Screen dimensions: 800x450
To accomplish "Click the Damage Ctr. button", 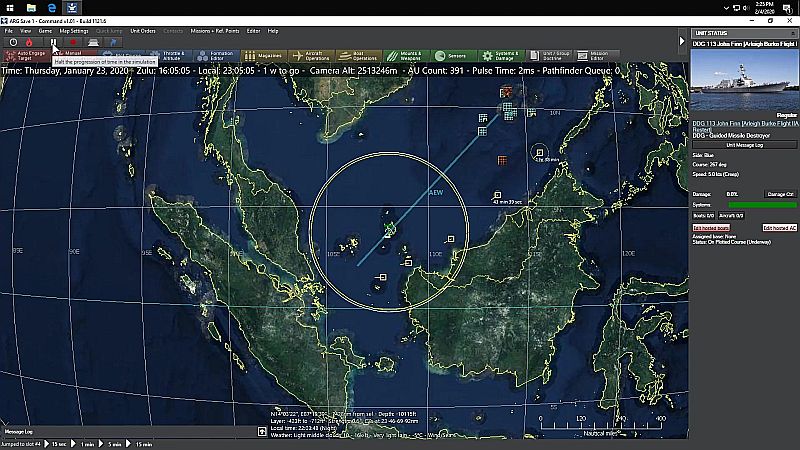I will tap(780, 194).
